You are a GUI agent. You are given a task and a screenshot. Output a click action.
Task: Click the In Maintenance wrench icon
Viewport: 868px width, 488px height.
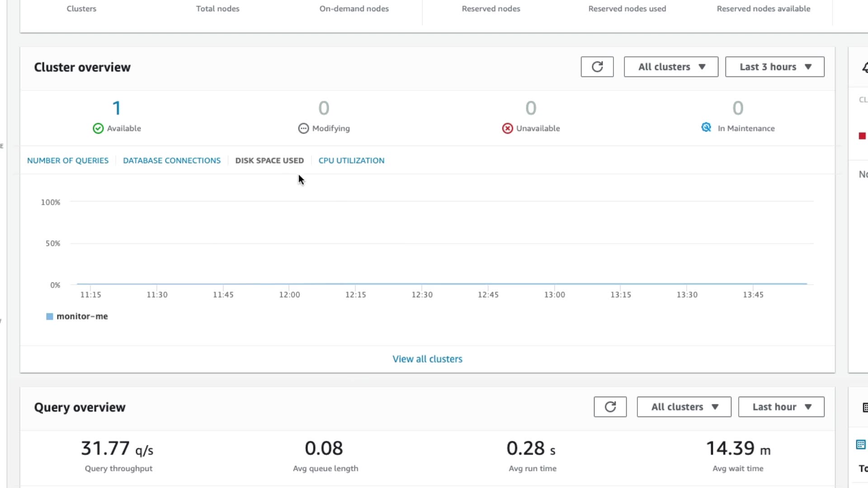click(x=706, y=127)
